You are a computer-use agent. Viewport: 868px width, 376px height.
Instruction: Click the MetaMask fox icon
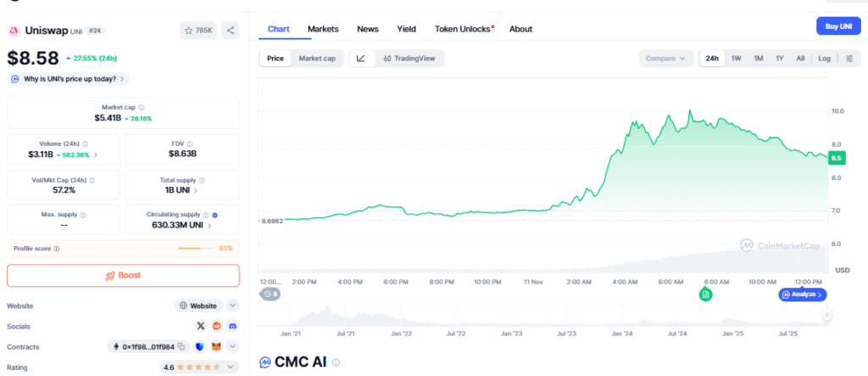click(215, 346)
